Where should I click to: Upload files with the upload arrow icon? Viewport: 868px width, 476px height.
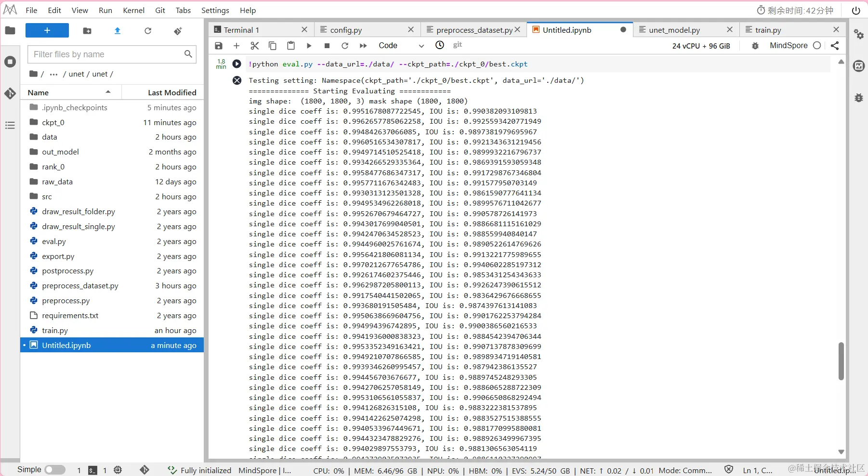click(x=118, y=31)
